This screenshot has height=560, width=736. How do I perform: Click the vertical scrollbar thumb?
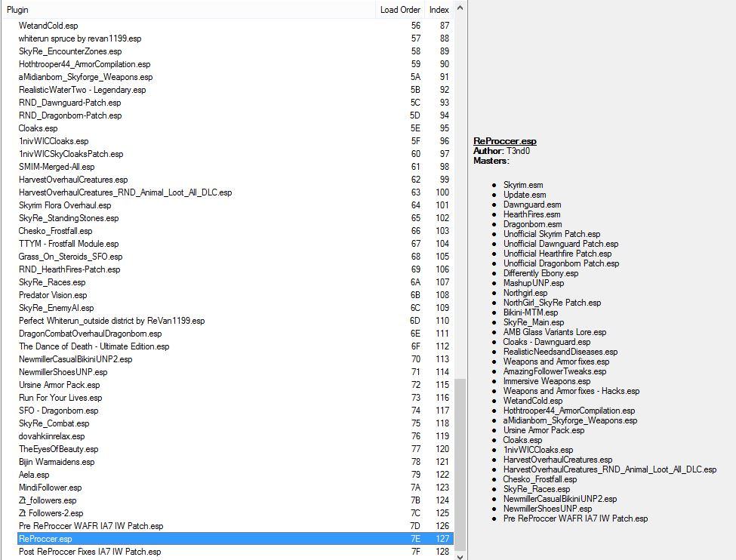pyautogui.click(x=460, y=465)
